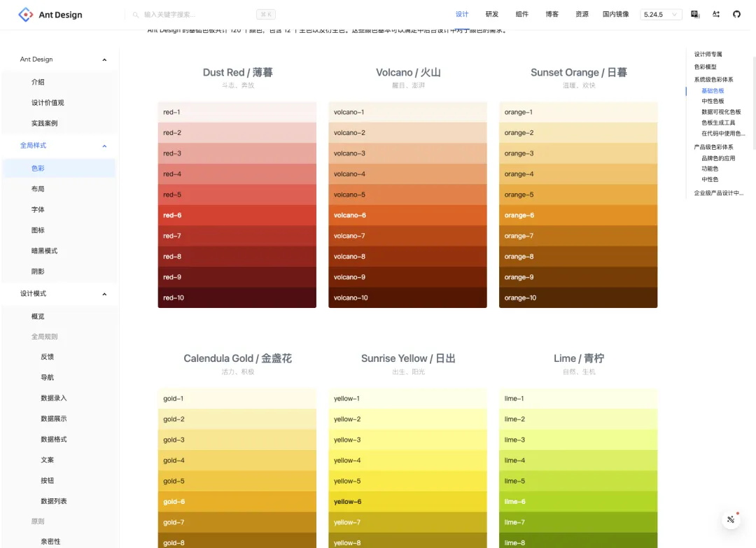
Task: Switch to the 设计 top navigation tab
Action: pyautogui.click(x=462, y=14)
